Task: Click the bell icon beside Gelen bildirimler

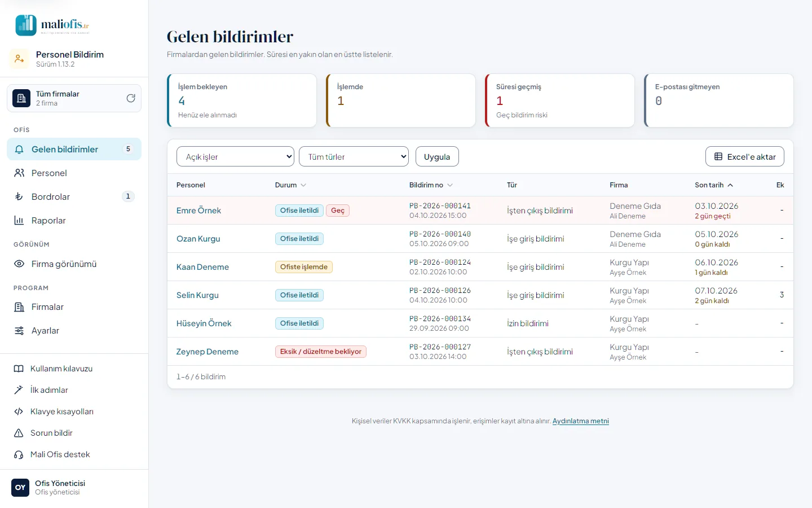Action: (19, 150)
